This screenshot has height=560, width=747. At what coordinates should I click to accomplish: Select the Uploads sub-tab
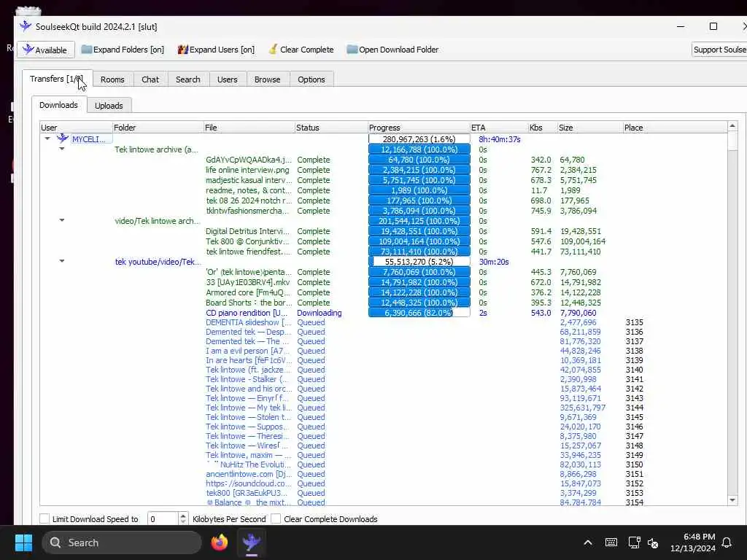pyautogui.click(x=109, y=106)
